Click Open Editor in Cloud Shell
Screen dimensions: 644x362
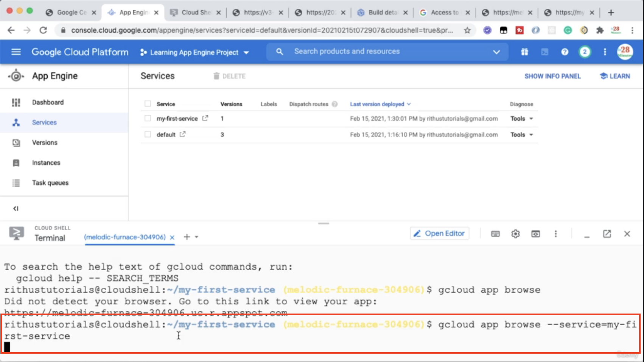coord(440,233)
